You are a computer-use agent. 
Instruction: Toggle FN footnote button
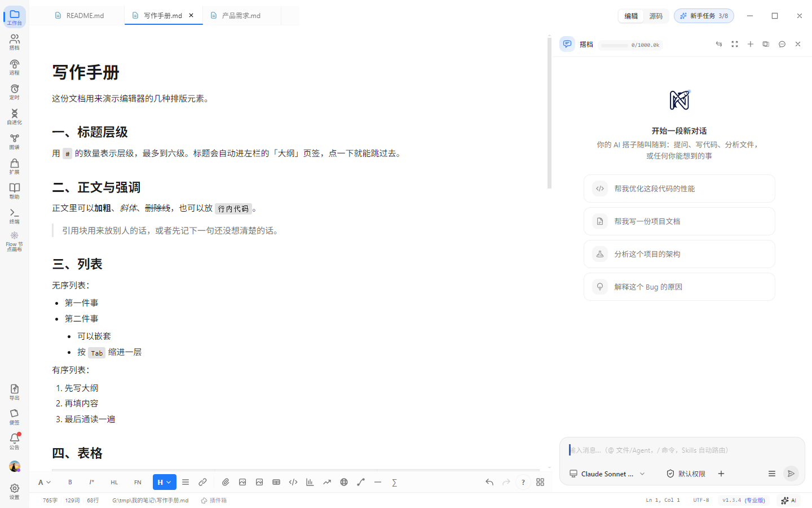(138, 482)
